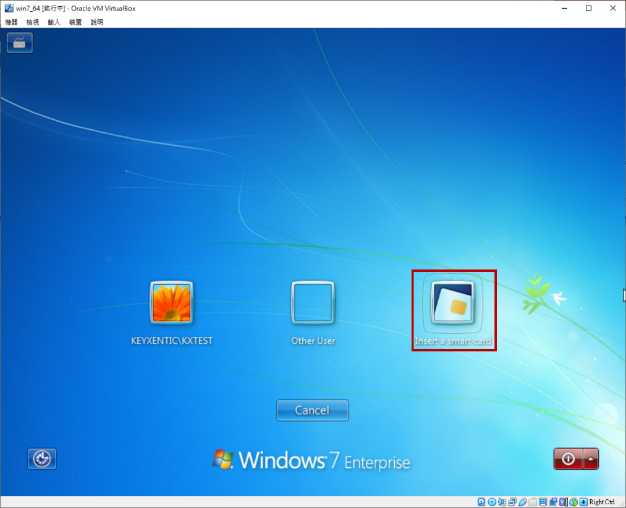The width and height of the screenshot is (626, 508).
Task: Open the 裝置 (Devices) menu
Action: coord(75,22)
